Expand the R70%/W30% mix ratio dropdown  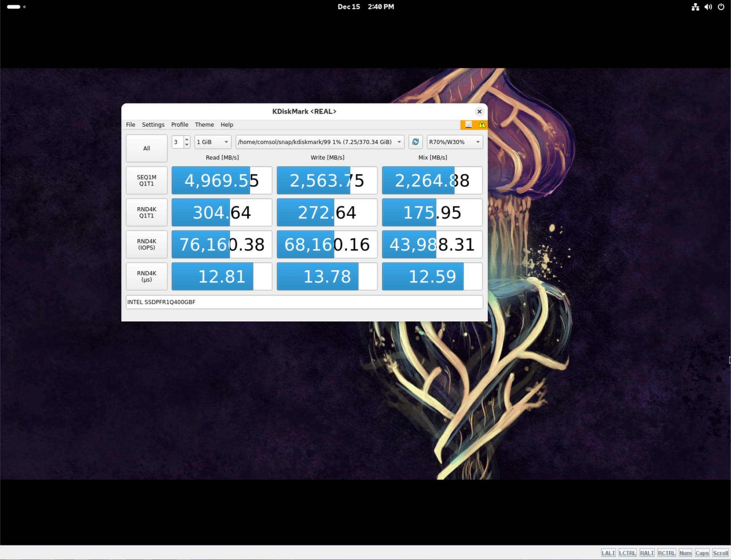tap(454, 142)
